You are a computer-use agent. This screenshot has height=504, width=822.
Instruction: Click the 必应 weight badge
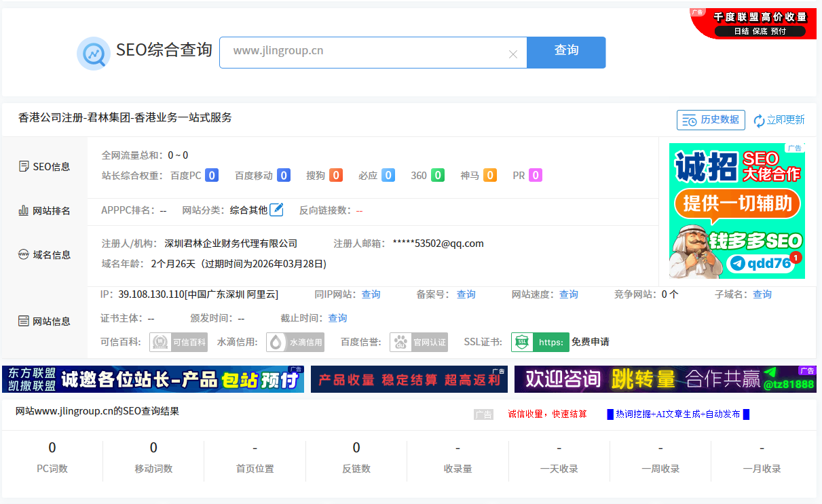click(388, 176)
